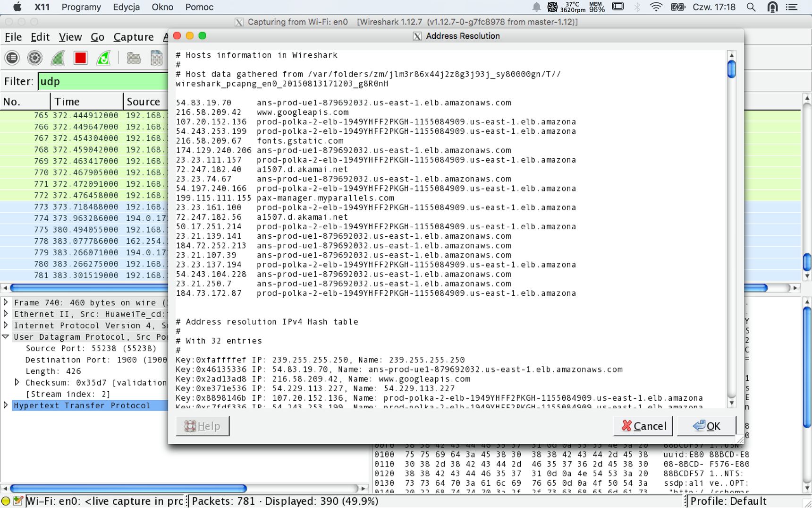Open the X11 Edycja menu
The width and height of the screenshot is (812, 508).
click(127, 7)
